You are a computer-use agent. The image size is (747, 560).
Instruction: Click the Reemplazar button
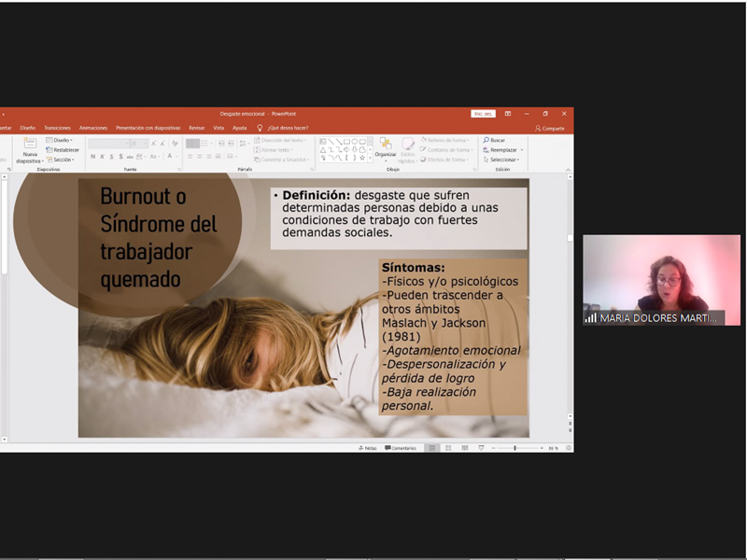click(500, 150)
